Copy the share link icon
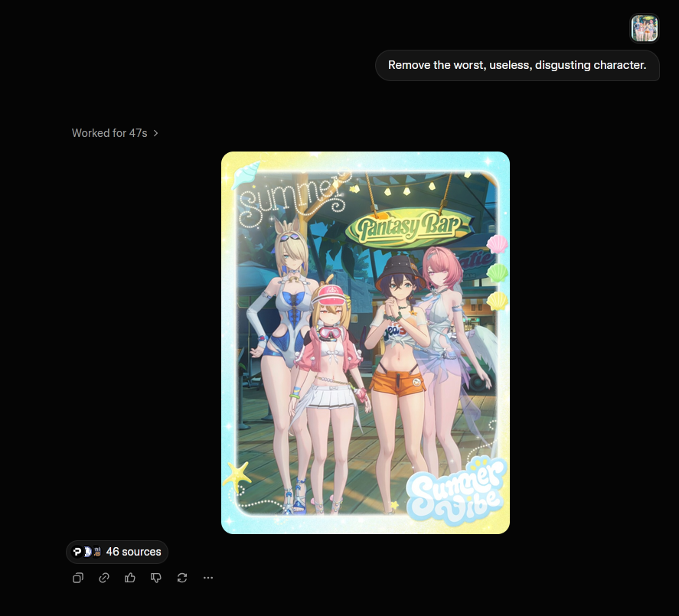679x616 pixels. [104, 578]
